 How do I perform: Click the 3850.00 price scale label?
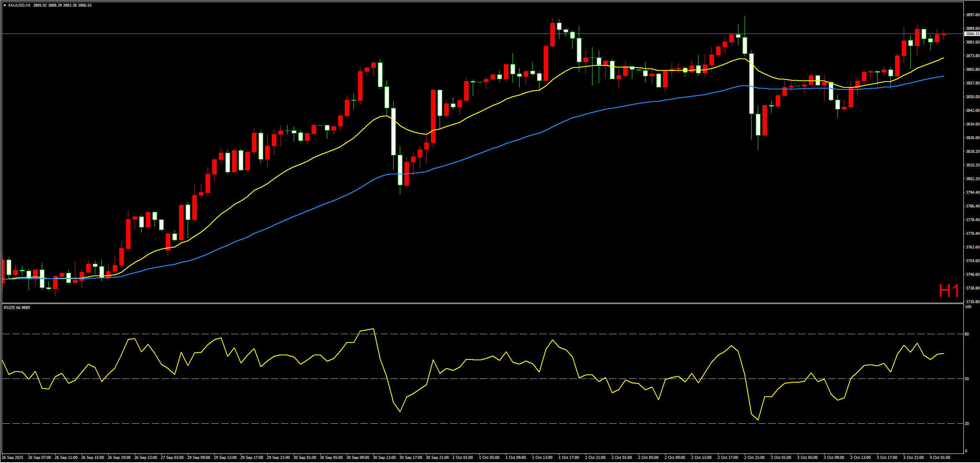point(972,97)
